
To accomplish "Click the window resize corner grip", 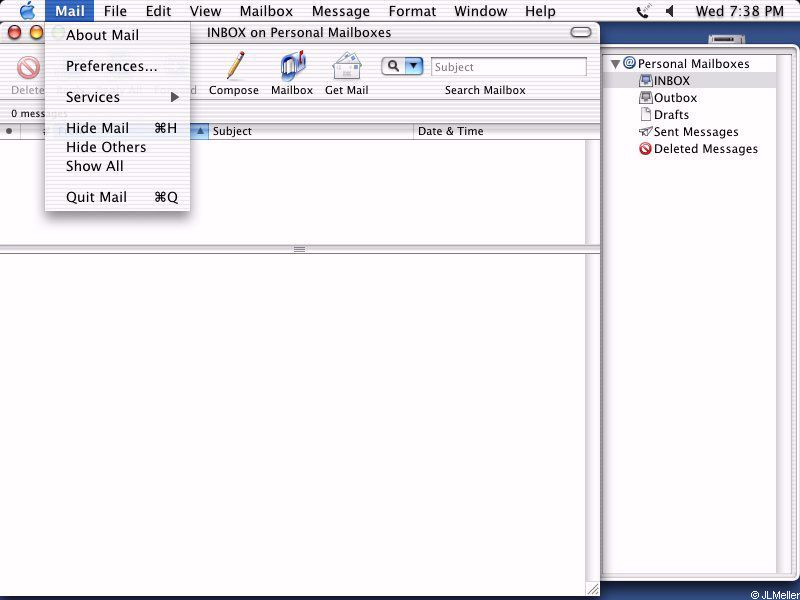I will pyautogui.click(x=592, y=588).
